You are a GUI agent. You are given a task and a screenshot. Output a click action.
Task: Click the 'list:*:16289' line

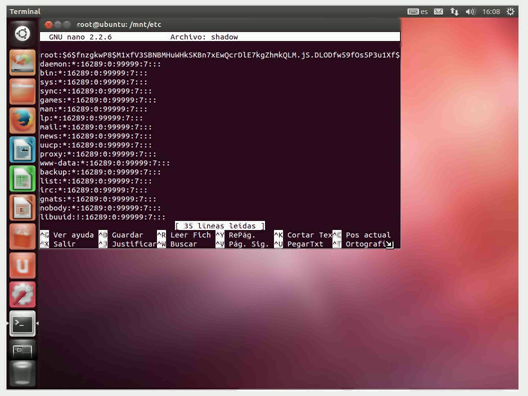click(96, 181)
